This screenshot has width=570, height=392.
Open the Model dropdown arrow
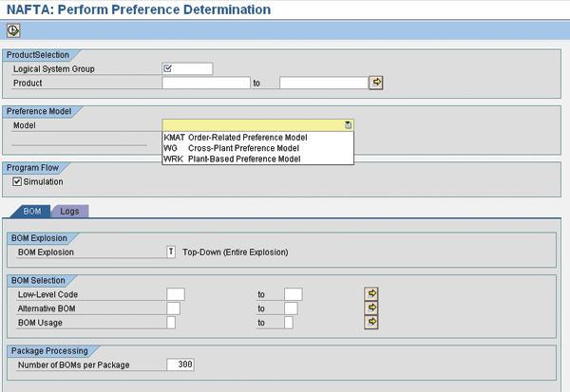click(x=348, y=125)
